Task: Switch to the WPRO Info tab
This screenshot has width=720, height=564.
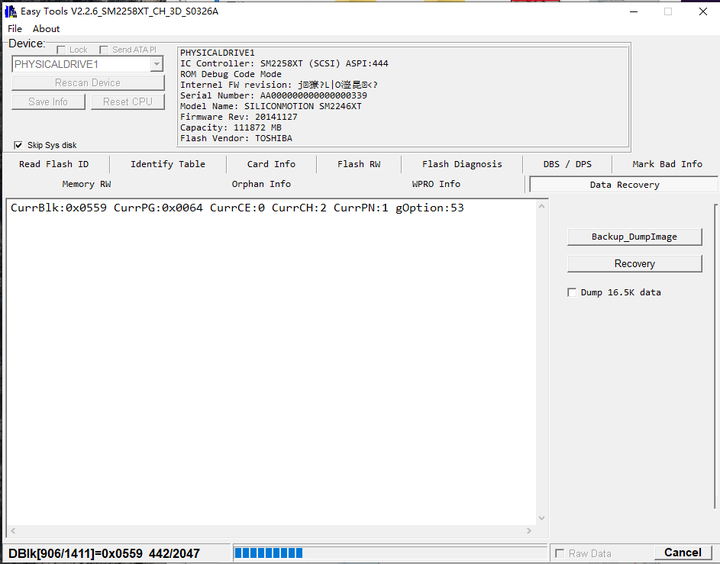Action: [436, 184]
